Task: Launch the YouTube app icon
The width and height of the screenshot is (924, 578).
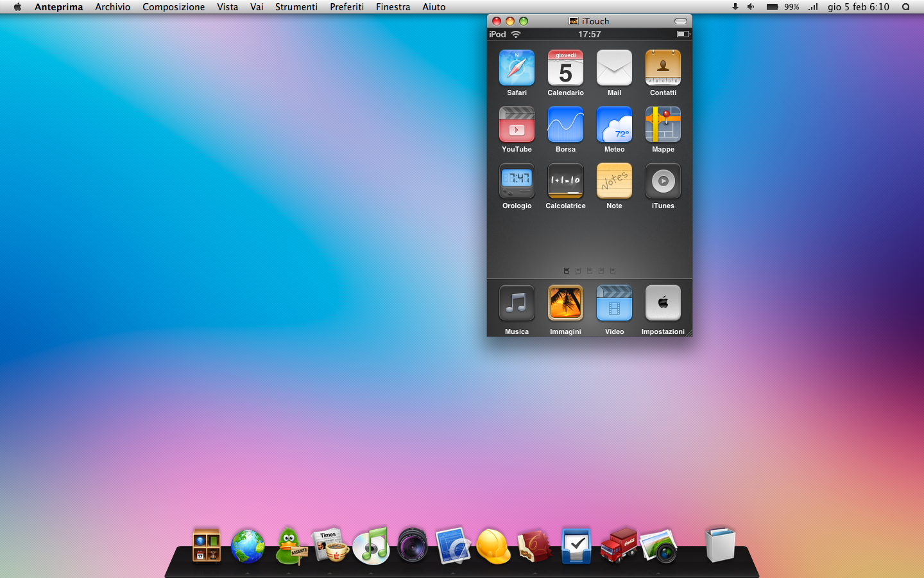Action: tap(517, 125)
